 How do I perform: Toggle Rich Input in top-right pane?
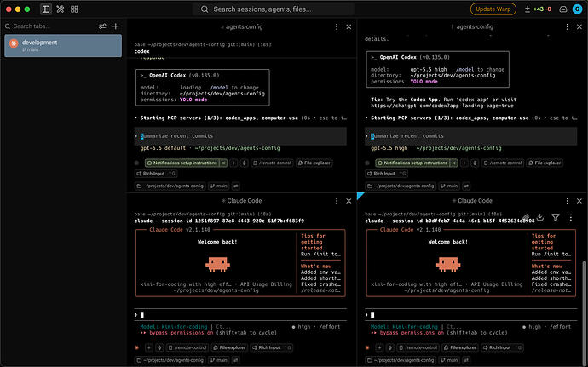(x=386, y=174)
